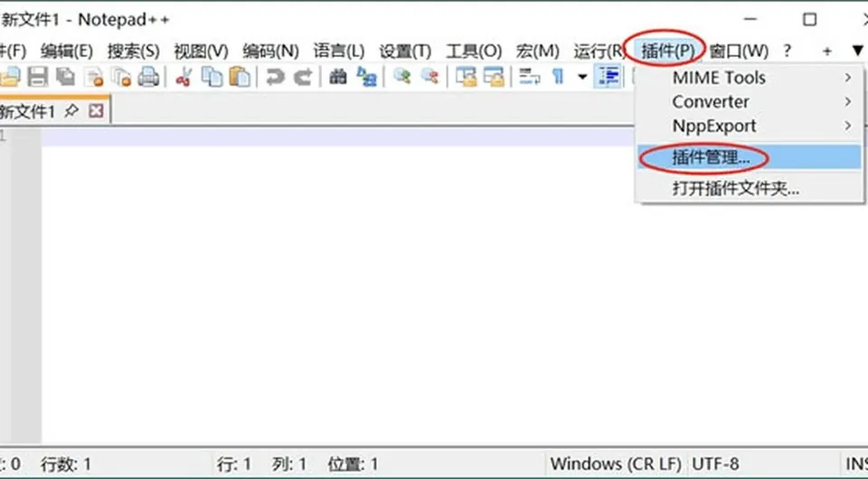
Task: Open the 宏(M) menu
Action: [537, 52]
